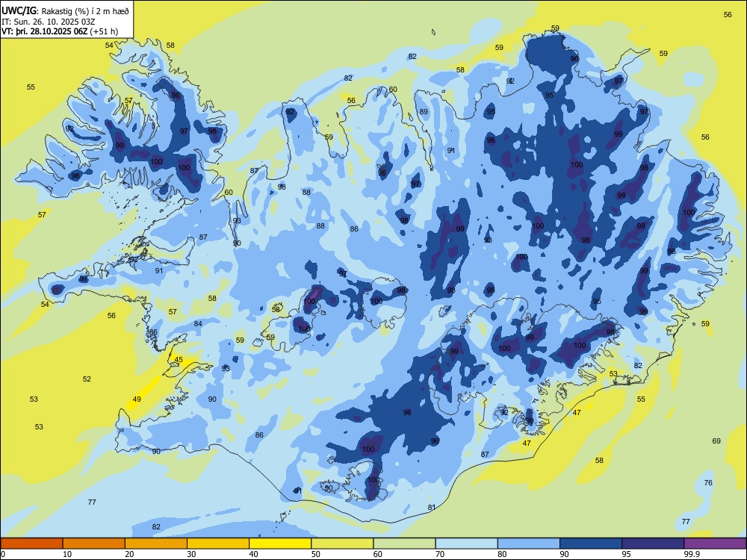Select the orange 10–20 legend swatch
This screenshot has width=747, height=560.
click(x=94, y=544)
